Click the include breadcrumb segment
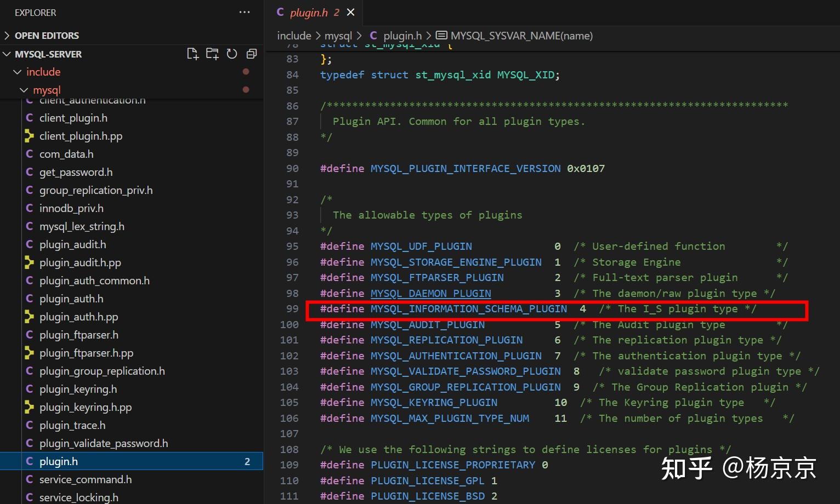This screenshot has width=840, height=504. [294, 36]
